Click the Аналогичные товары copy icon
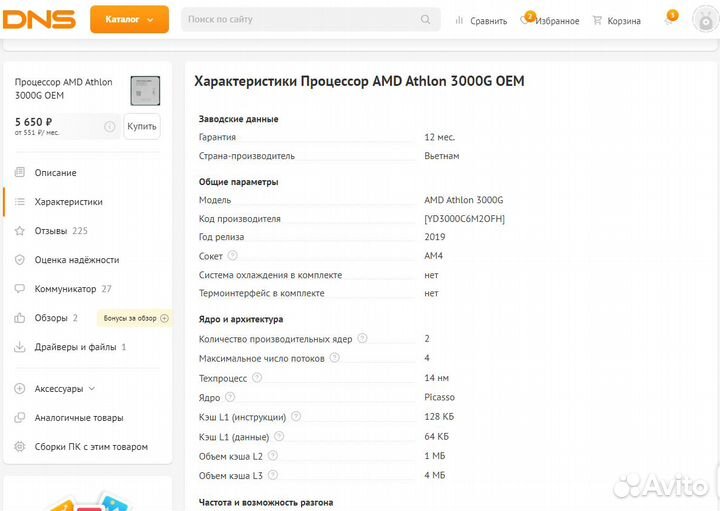 point(20,418)
